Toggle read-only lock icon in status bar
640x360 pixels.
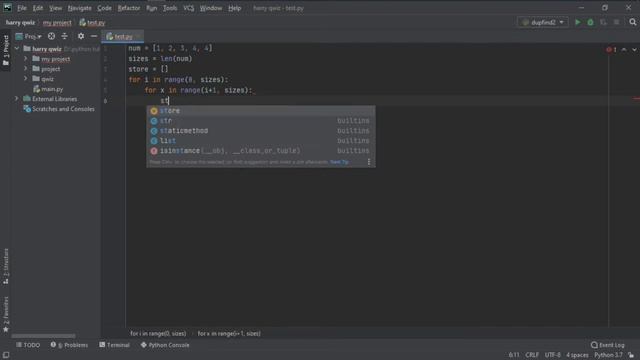[x=631, y=356]
